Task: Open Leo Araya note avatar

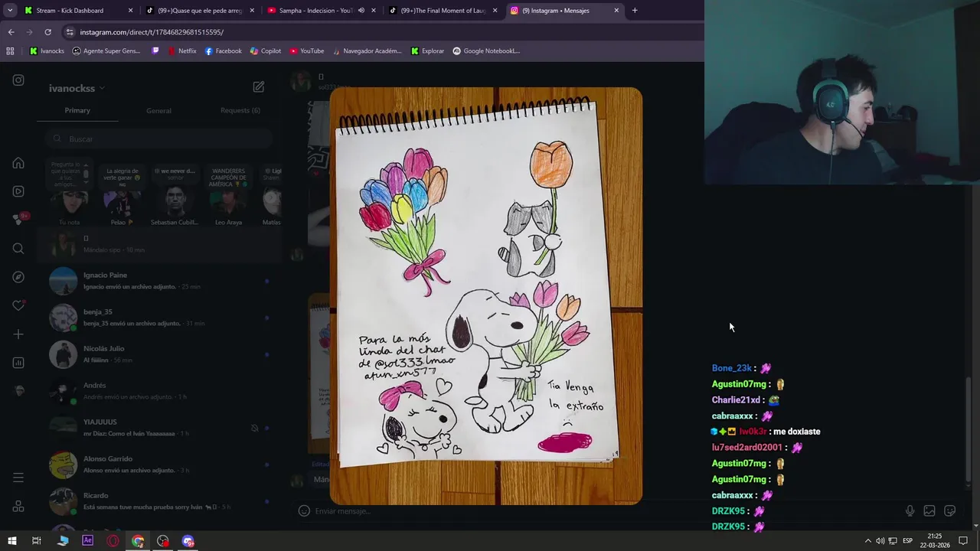Action: [228, 202]
